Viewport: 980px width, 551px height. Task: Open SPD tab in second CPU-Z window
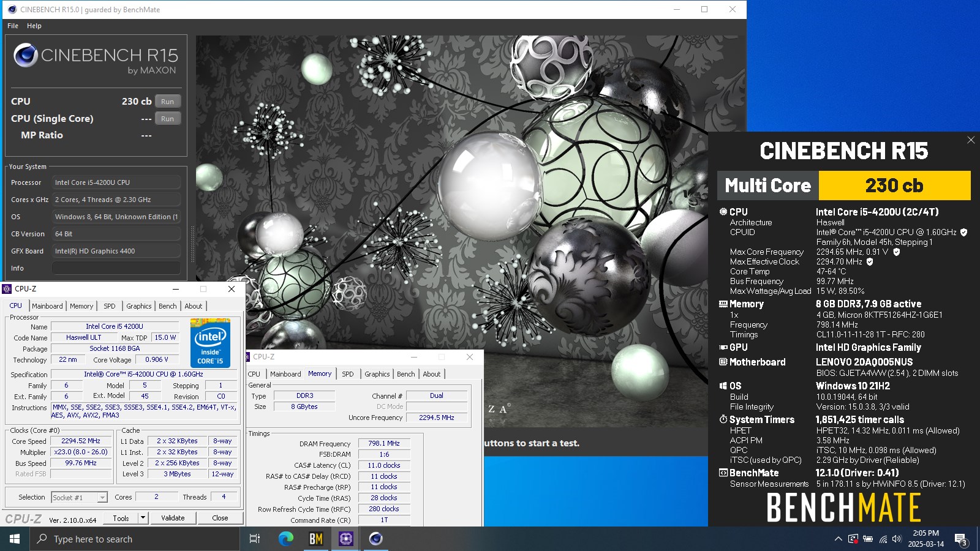tap(348, 374)
